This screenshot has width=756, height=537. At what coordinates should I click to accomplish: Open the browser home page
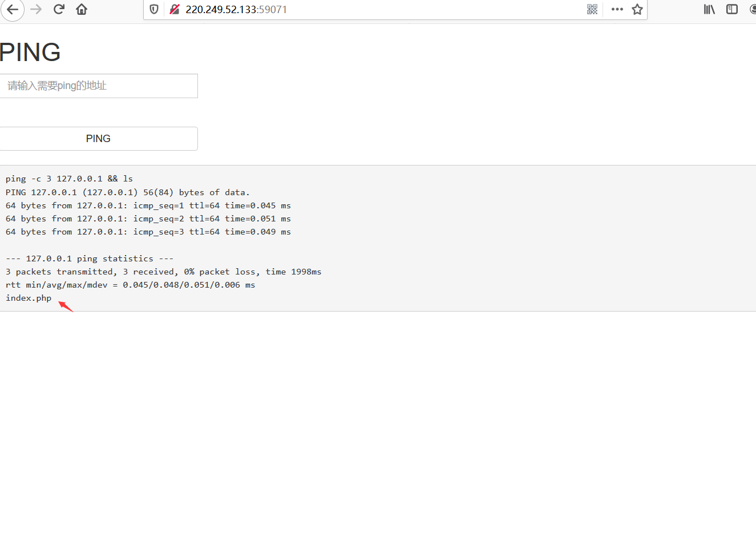(82, 10)
